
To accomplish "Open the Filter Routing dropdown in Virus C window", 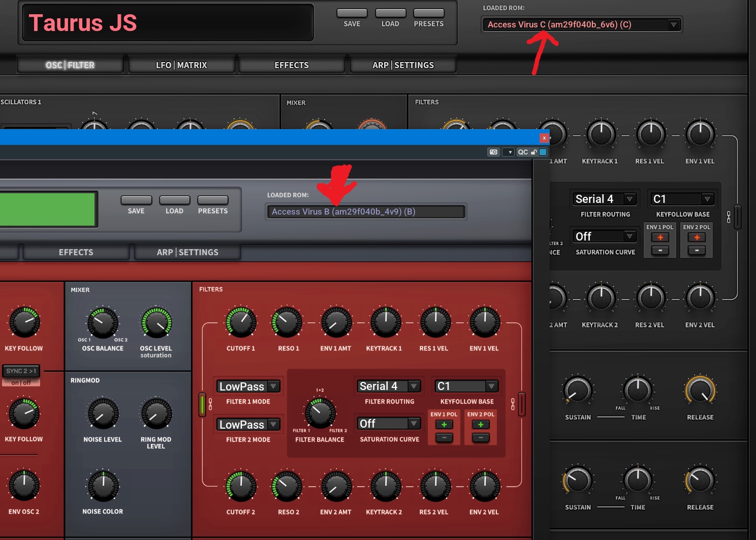I will pos(605,199).
